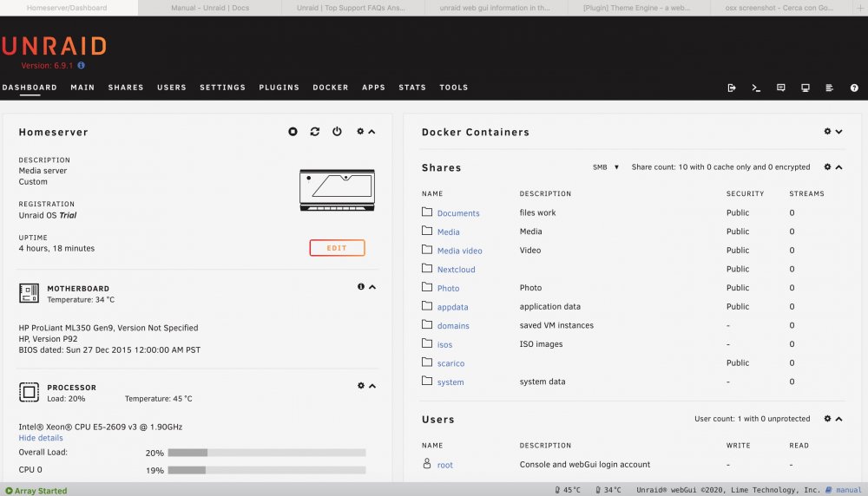Collapse the Shares section chevron
The width and height of the screenshot is (868, 496).
point(839,167)
